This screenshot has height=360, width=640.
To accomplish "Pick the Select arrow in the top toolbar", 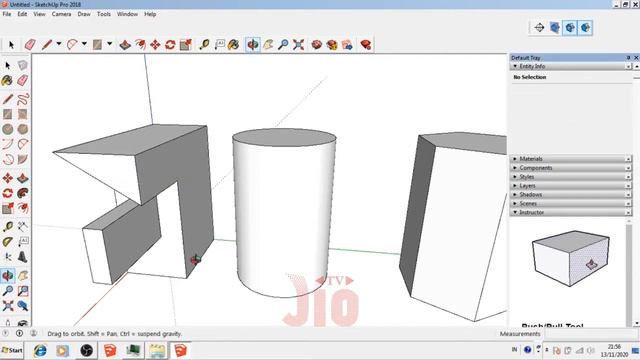I will point(11,44).
